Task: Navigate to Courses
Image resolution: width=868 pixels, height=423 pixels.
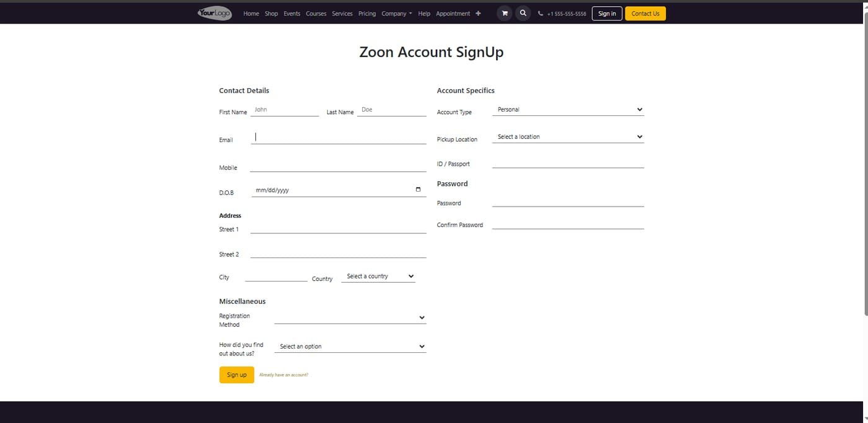Action: pos(316,14)
